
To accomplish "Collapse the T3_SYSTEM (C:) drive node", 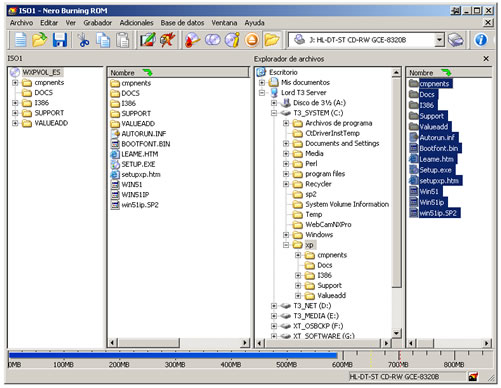I will 274,113.
